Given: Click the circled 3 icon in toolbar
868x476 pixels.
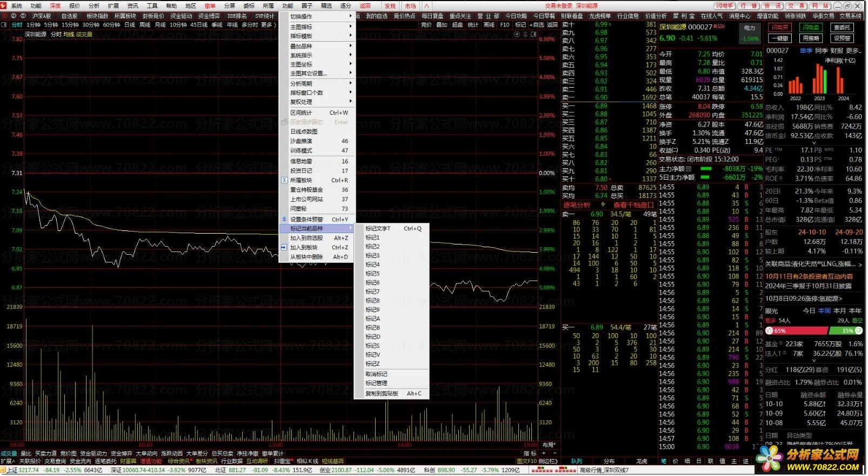Looking at the screenshot, I should click(x=22, y=16).
